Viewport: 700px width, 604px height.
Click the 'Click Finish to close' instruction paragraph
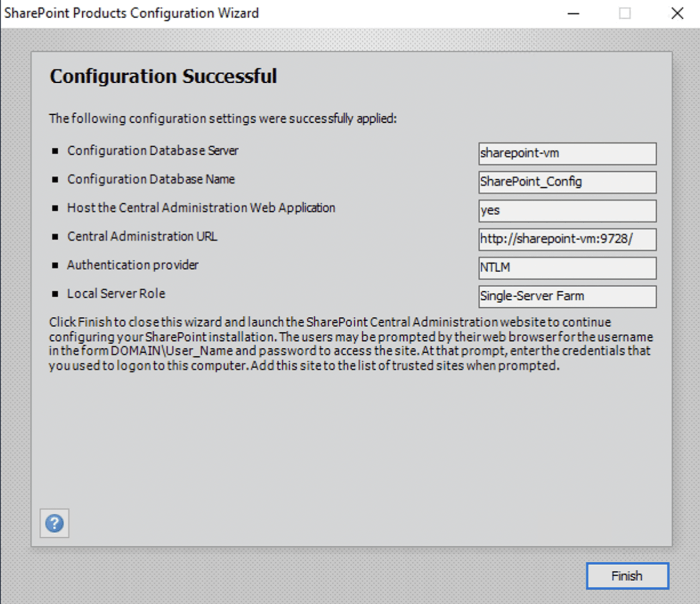[x=351, y=344]
